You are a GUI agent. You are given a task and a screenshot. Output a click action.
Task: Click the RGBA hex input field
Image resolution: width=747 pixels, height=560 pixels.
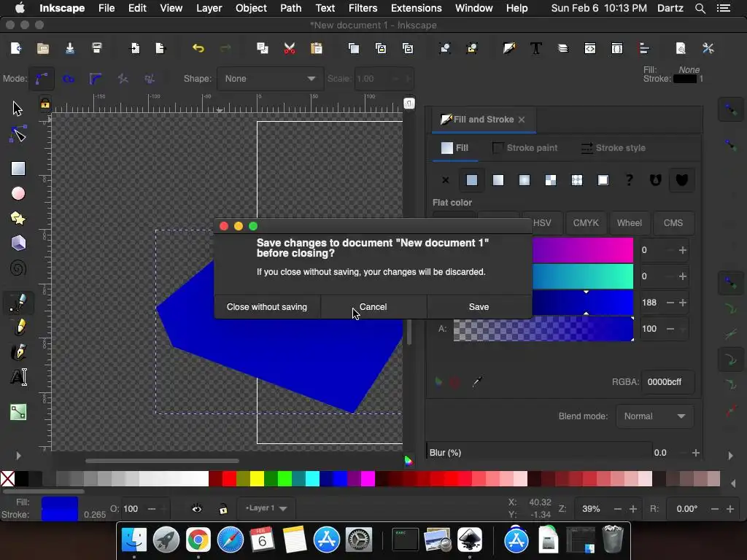point(668,382)
